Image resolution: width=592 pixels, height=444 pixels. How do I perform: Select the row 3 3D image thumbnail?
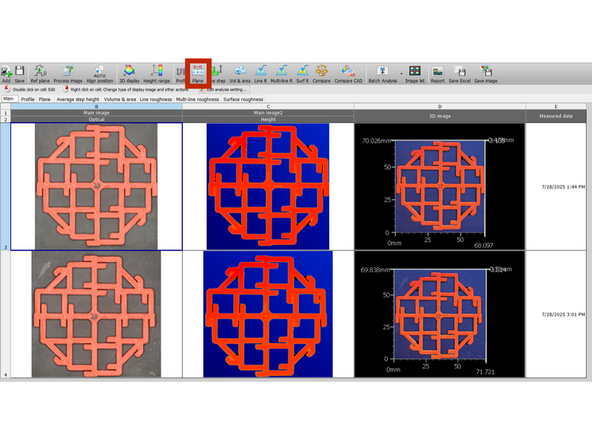coord(439,187)
